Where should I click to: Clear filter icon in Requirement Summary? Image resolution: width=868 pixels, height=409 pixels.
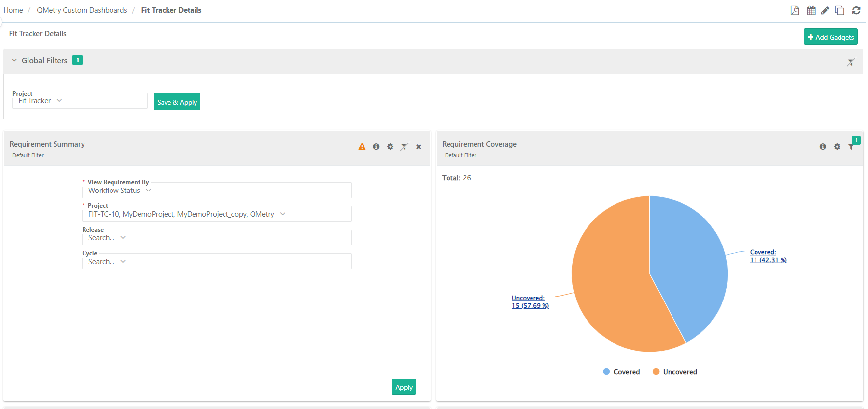pyautogui.click(x=404, y=146)
